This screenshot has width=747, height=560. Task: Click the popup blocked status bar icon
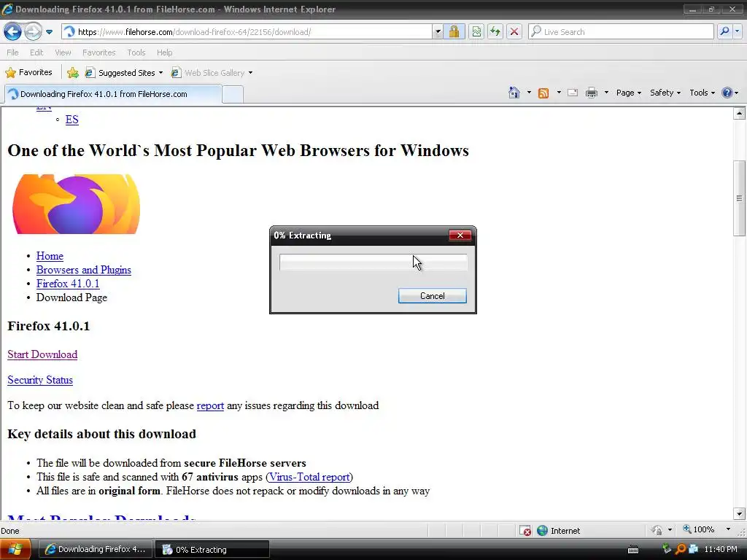525,531
